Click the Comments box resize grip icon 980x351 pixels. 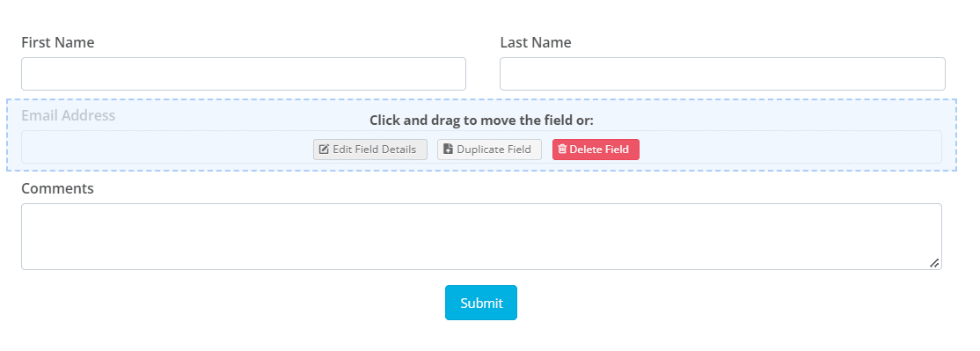click(933, 263)
